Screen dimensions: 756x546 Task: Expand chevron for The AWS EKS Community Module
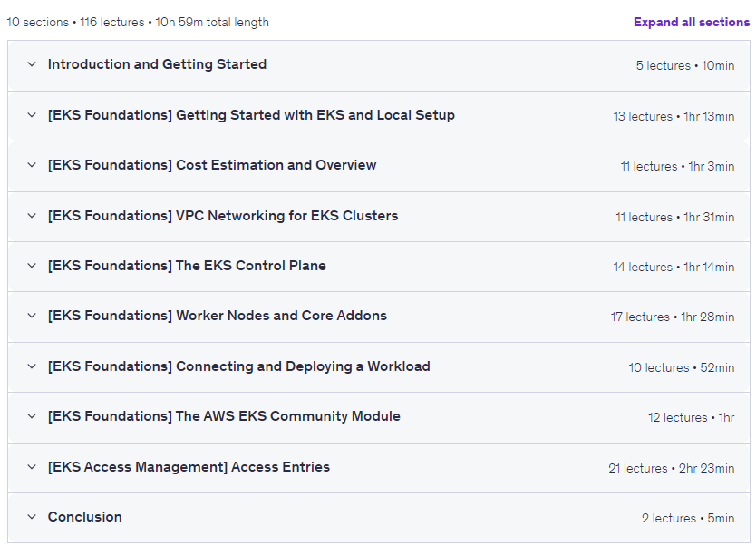point(32,416)
